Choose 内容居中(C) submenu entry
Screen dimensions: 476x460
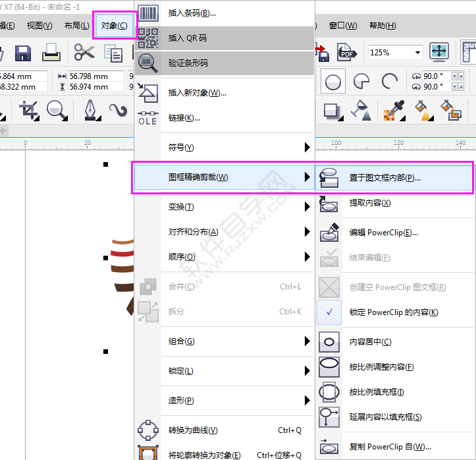pos(394,342)
